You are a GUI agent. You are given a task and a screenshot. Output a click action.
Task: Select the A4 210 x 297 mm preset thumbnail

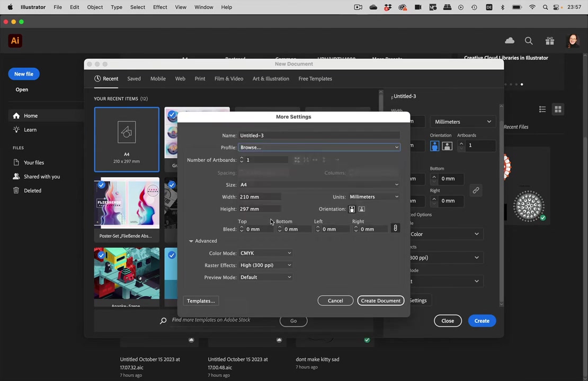[127, 139]
